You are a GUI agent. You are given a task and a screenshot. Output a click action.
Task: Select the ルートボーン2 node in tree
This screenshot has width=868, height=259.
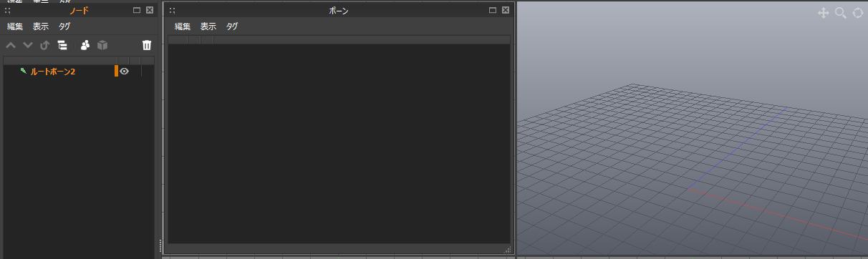(x=53, y=72)
